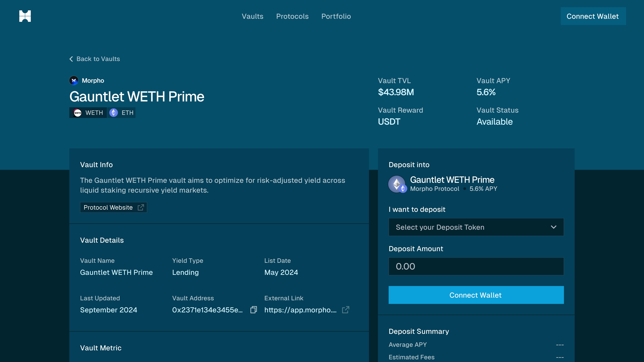The image size is (644, 362).
Task: Click the back arrow chevron icon
Action: pyautogui.click(x=71, y=59)
